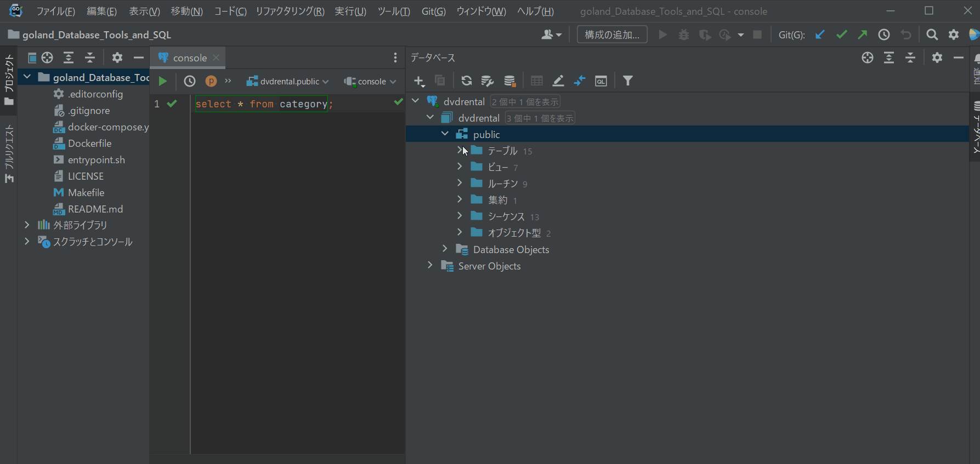Expand 外部ライブラリ in project tree
This screenshot has width=980, height=464.
click(27, 225)
